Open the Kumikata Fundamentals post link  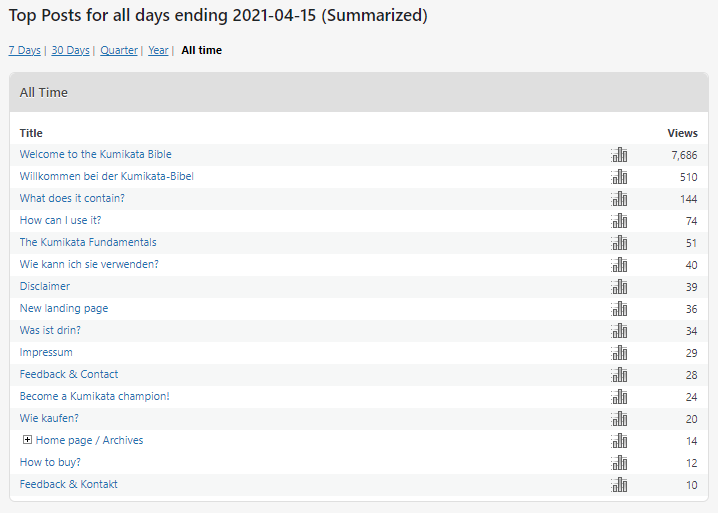pyautogui.click(x=88, y=243)
